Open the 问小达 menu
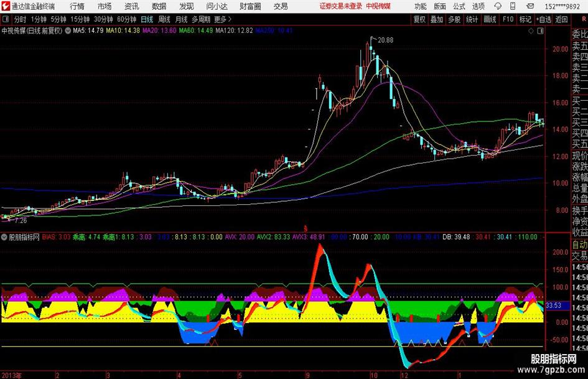Screen dimensions: 588x379 click(x=217, y=6)
